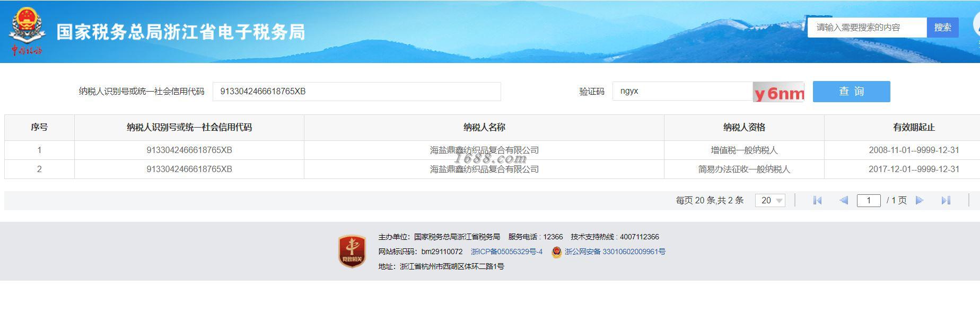Click the 有效期起止 column header
The height and width of the screenshot is (314, 980).
point(914,128)
